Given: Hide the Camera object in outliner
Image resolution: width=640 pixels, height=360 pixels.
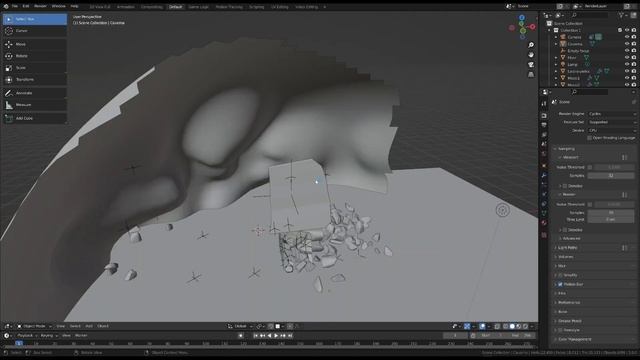Looking at the screenshot, I should coord(627,37).
